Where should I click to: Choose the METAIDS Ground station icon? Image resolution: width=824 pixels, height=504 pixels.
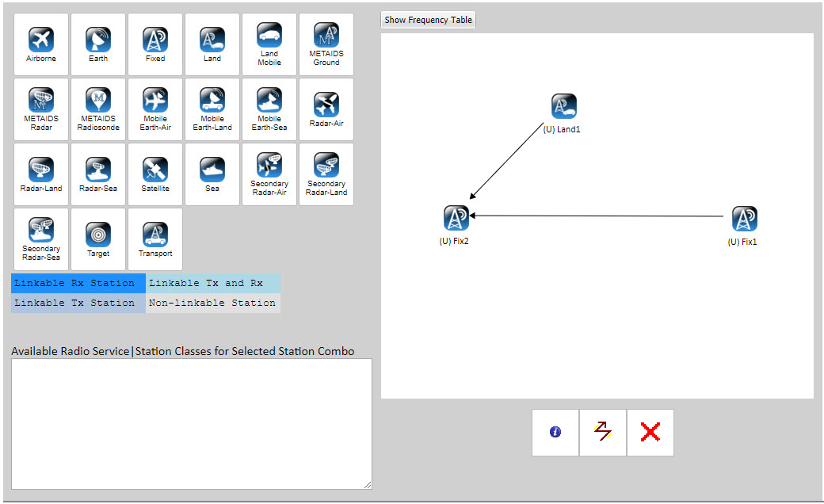click(x=326, y=40)
